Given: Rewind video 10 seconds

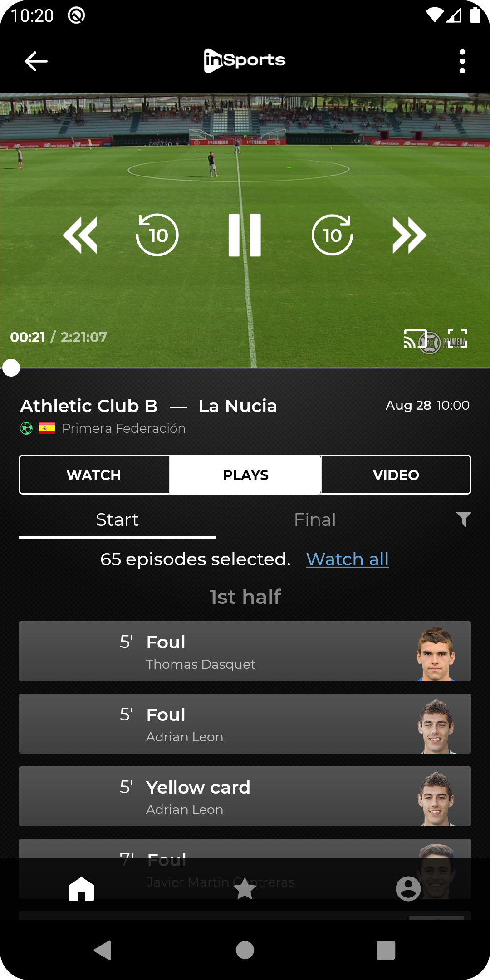Looking at the screenshot, I should [x=157, y=235].
